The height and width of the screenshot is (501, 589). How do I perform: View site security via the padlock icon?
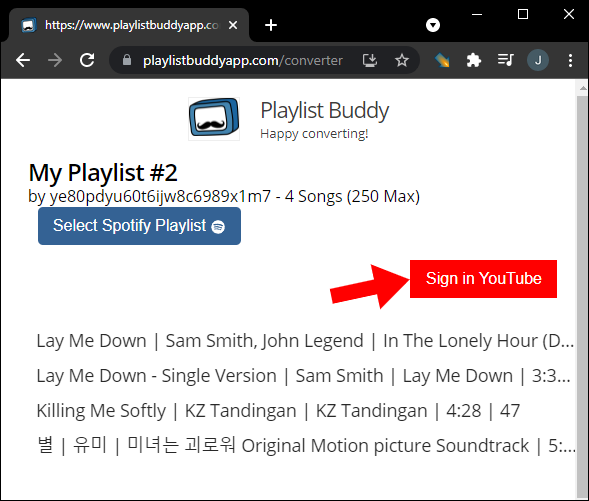coord(127,60)
